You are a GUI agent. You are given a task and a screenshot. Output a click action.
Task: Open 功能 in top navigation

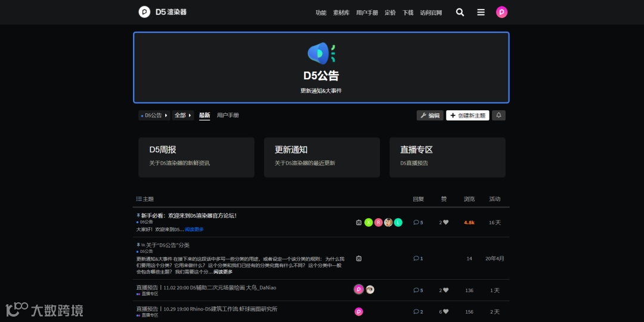(x=321, y=13)
